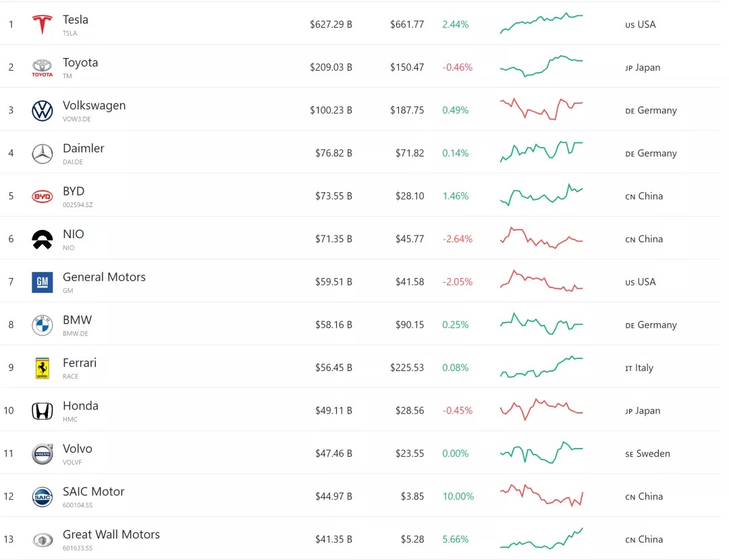The image size is (729, 560).
Task: Open the Tesla company name link
Action: [x=76, y=20]
